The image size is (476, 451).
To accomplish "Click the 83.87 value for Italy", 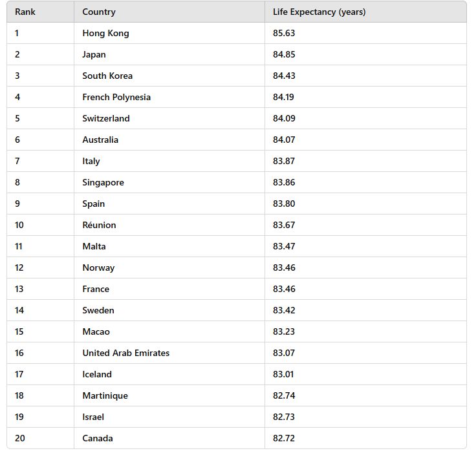I will tap(284, 161).
